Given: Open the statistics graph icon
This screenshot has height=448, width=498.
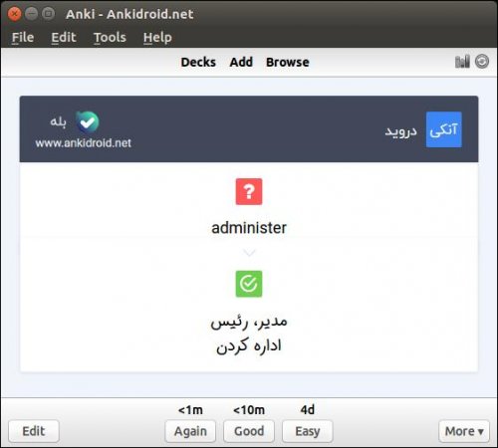Looking at the screenshot, I should coord(462,62).
